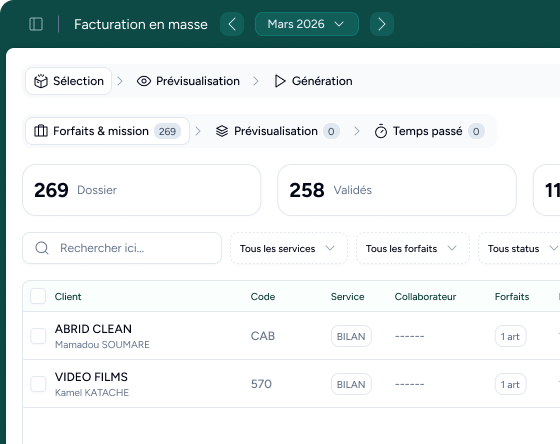The width and height of the screenshot is (560, 444).
Task: Click the search magnifier icon
Action: click(42, 248)
